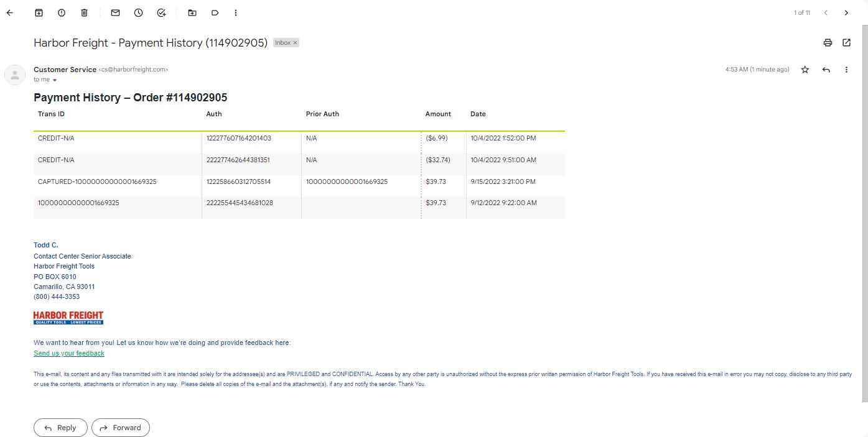Click the vertical scrollbar on the right
The width and height of the screenshot is (868, 437).
tap(864, 213)
